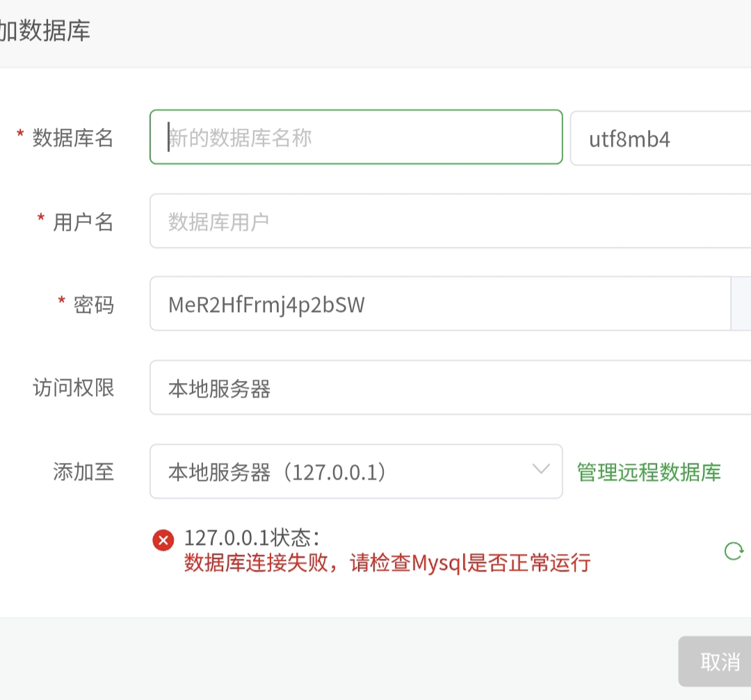Focus the 新的数据库名称 database name field
The image size is (751, 700).
(x=355, y=138)
